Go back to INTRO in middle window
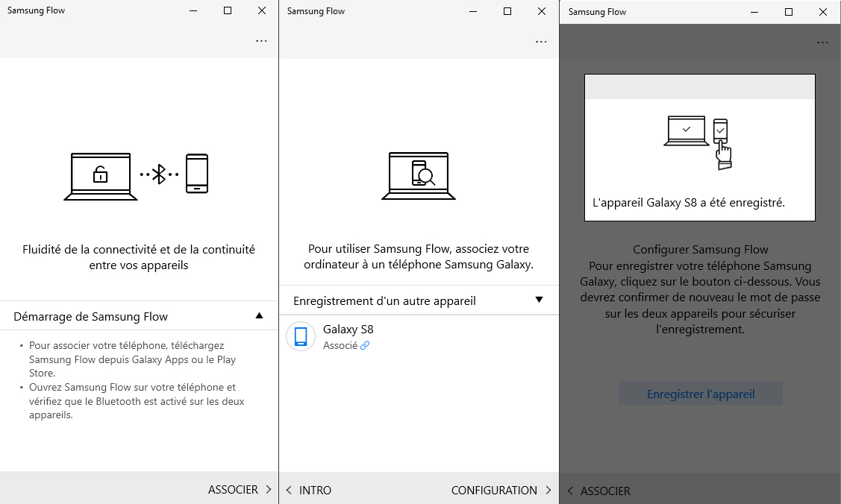The width and height of the screenshot is (841, 504). coord(308,490)
